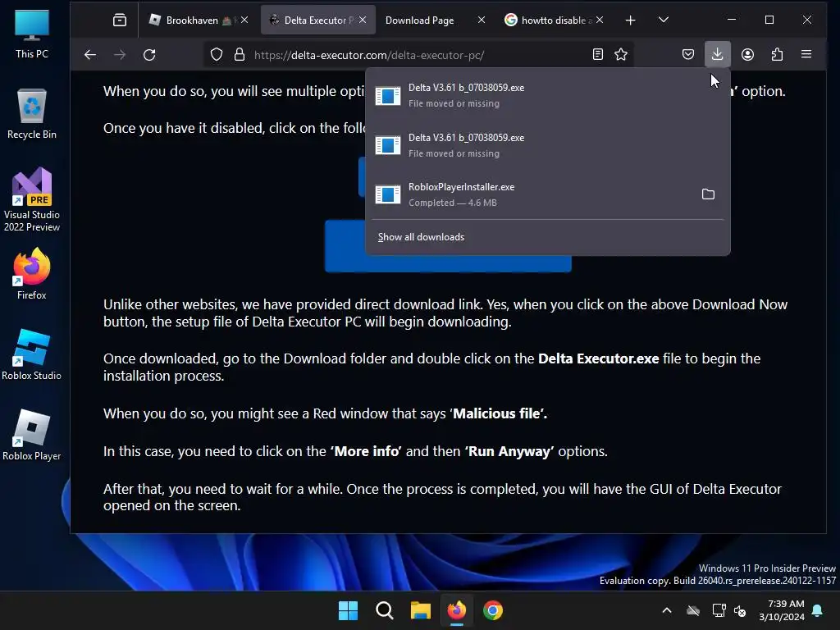Switch to Download Page tab
The height and width of the screenshot is (630, 840).
point(419,21)
